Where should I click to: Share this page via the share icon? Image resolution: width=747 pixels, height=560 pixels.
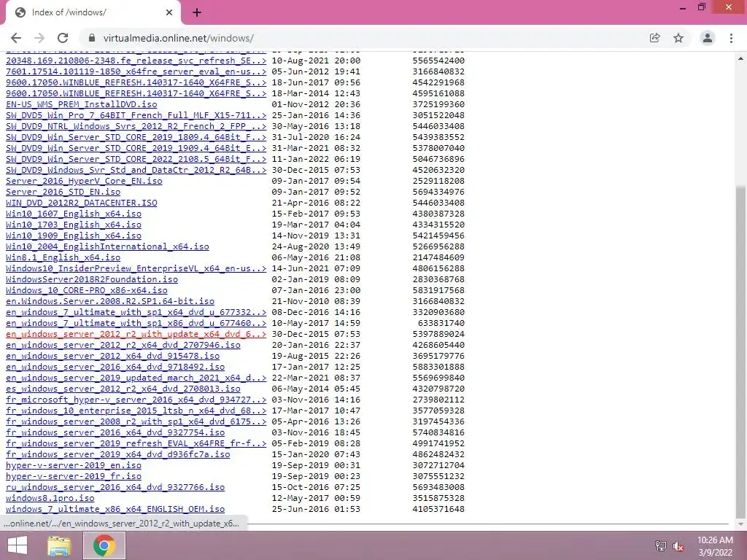click(x=654, y=38)
